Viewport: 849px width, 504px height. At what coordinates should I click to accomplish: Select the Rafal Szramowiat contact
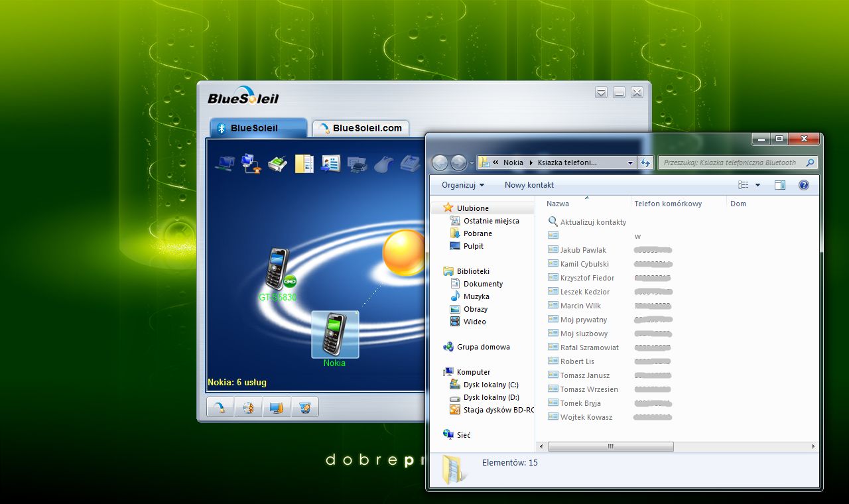(x=589, y=347)
